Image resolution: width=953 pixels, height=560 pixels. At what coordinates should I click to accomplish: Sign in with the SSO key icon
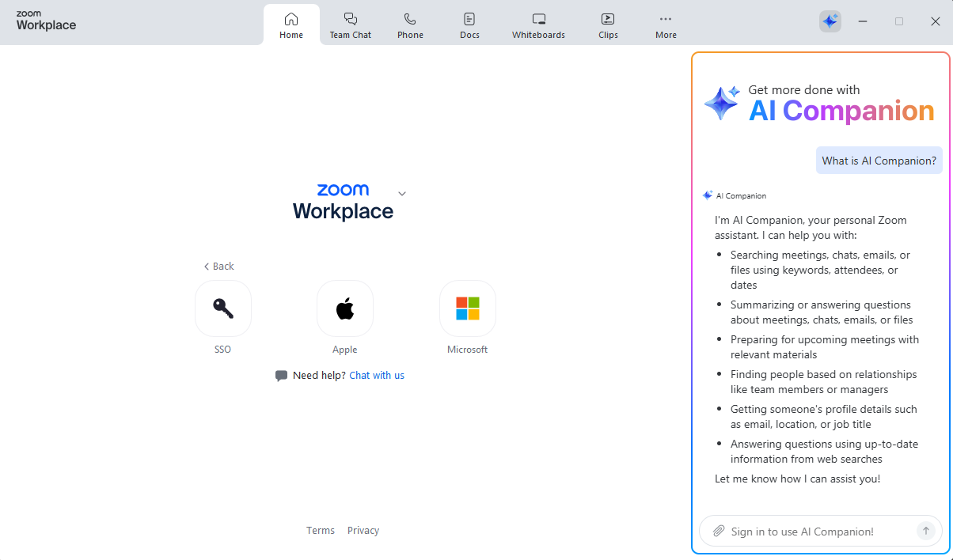coord(222,308)
